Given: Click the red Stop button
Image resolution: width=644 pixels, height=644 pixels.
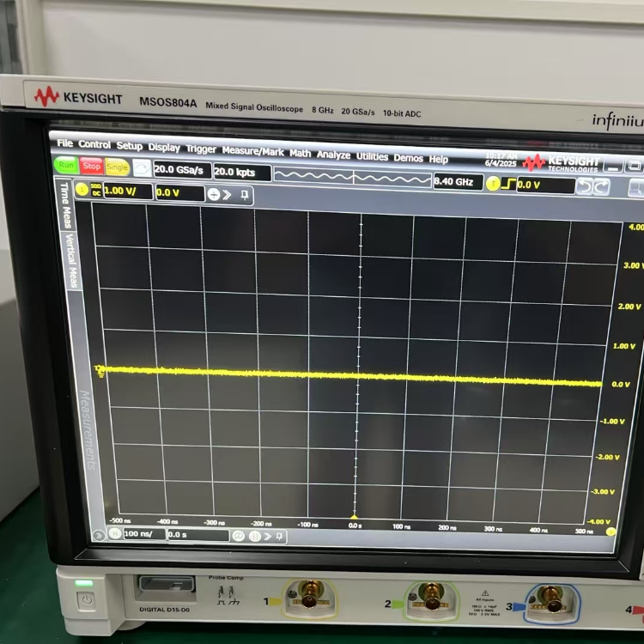Looking at the screenshot, I should coord(91,166).
